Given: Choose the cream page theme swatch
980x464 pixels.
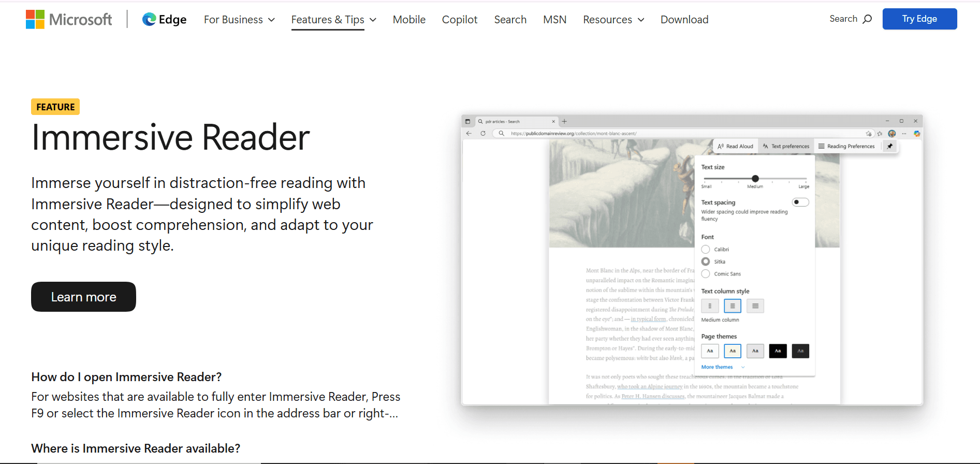Looking at the screenshot, I should (x=733, y=351).
